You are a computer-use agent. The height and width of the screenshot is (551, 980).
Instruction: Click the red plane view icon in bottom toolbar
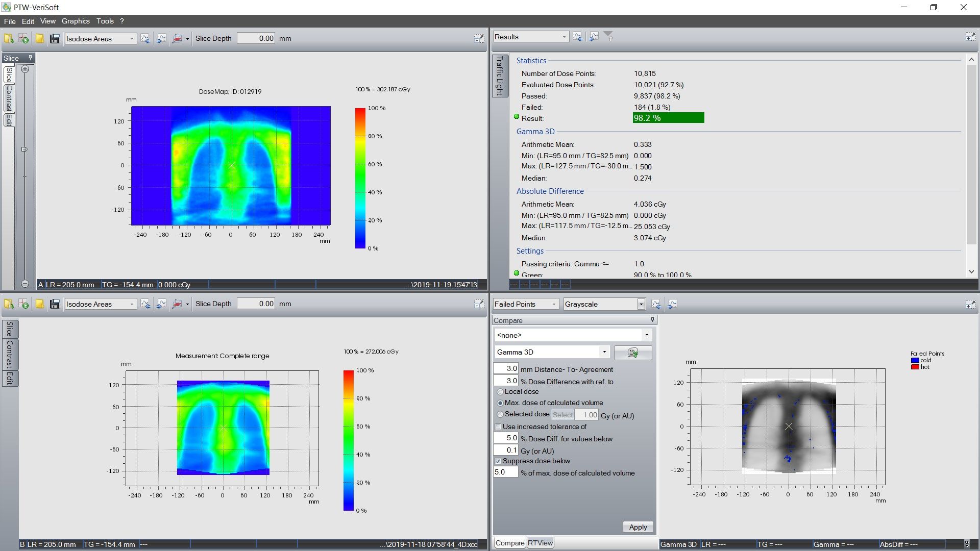pyautogui.click(x=177, y=304)
